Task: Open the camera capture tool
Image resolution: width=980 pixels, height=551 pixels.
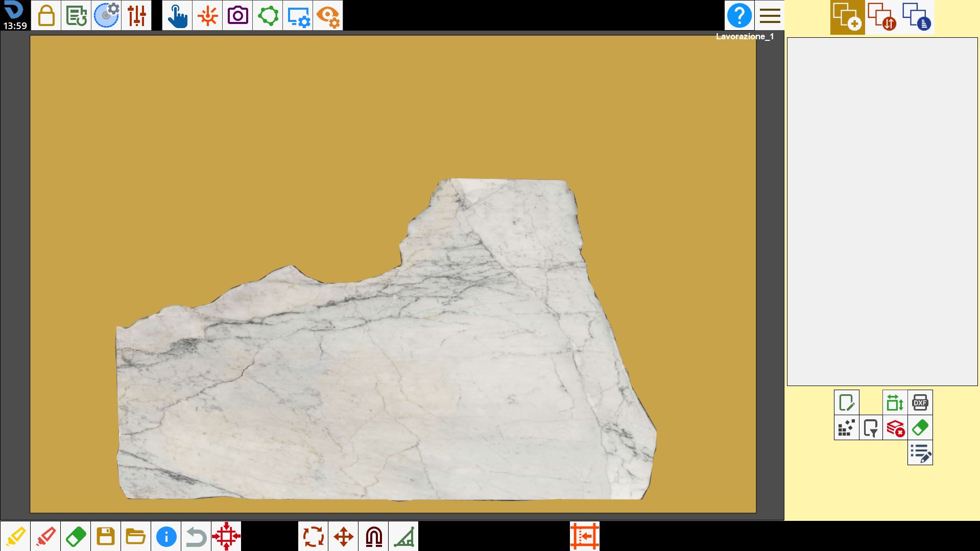Action: click(x=237, y=15)
